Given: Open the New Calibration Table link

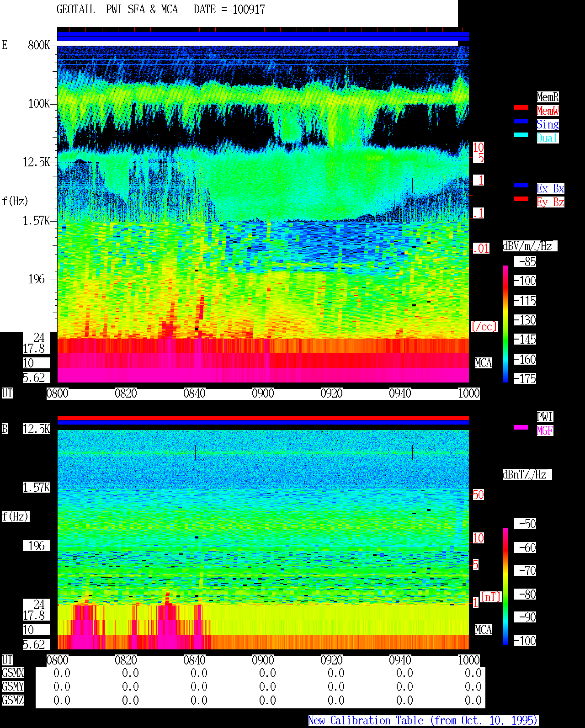Looking at the screenshot, I should (x=423, y=721).
